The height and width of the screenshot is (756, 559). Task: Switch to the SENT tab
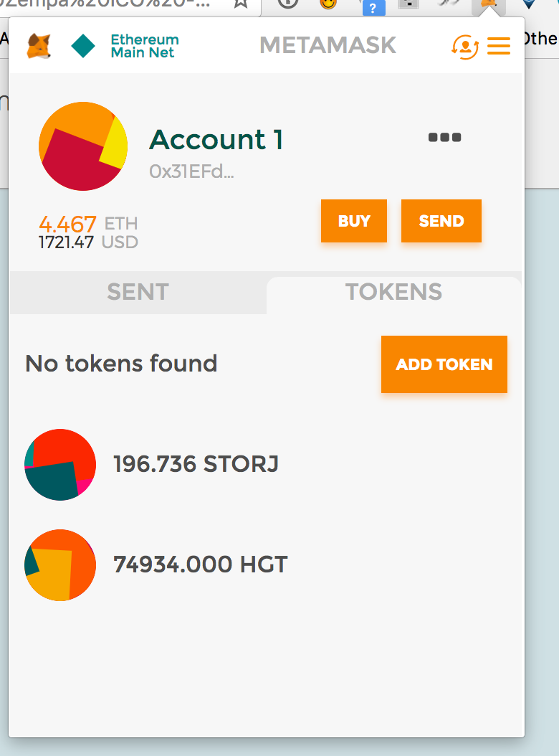pos(138,292)
